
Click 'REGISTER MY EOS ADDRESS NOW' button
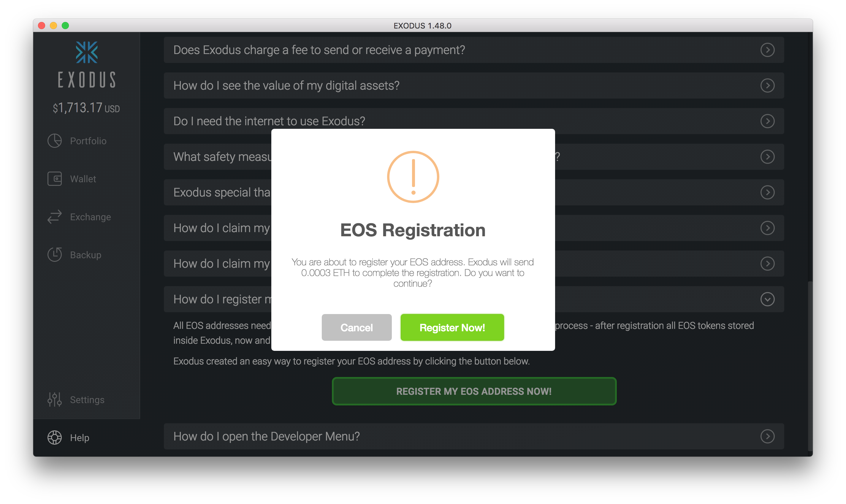[x=473, y=391]
